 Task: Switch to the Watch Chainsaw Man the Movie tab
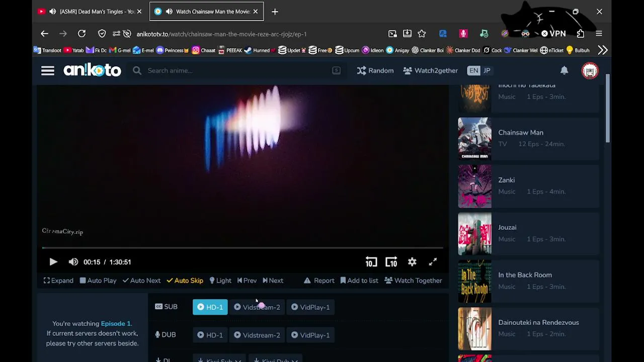(x=207, y=12)
